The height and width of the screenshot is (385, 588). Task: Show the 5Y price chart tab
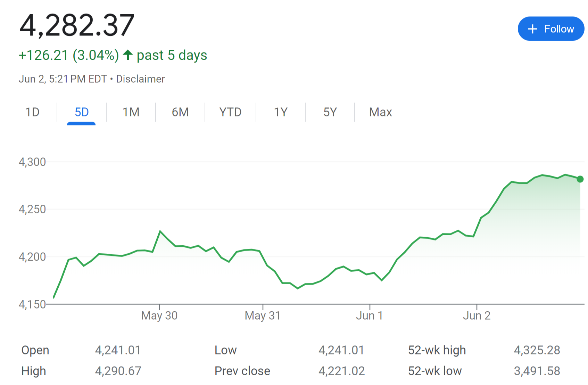coord(330,112)
